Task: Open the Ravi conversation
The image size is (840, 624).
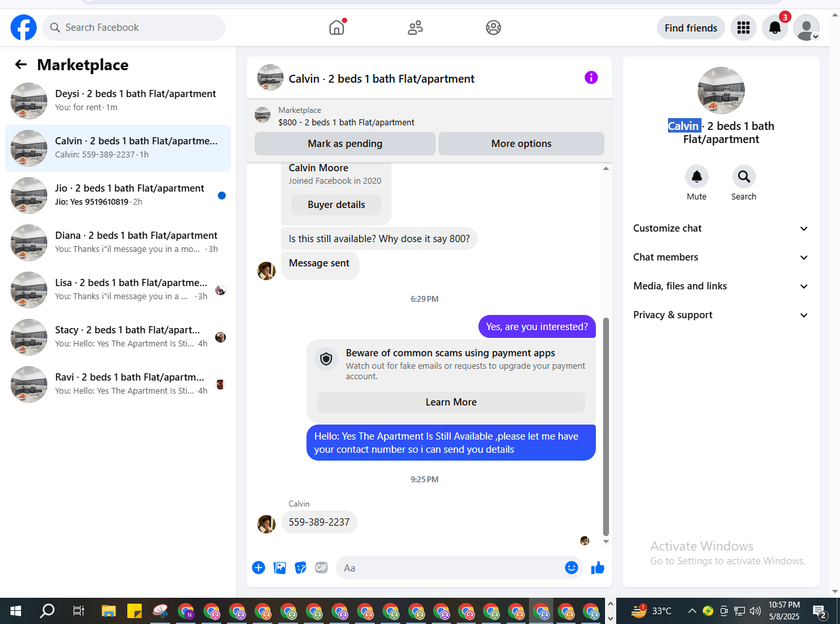Action: point(118,385)
